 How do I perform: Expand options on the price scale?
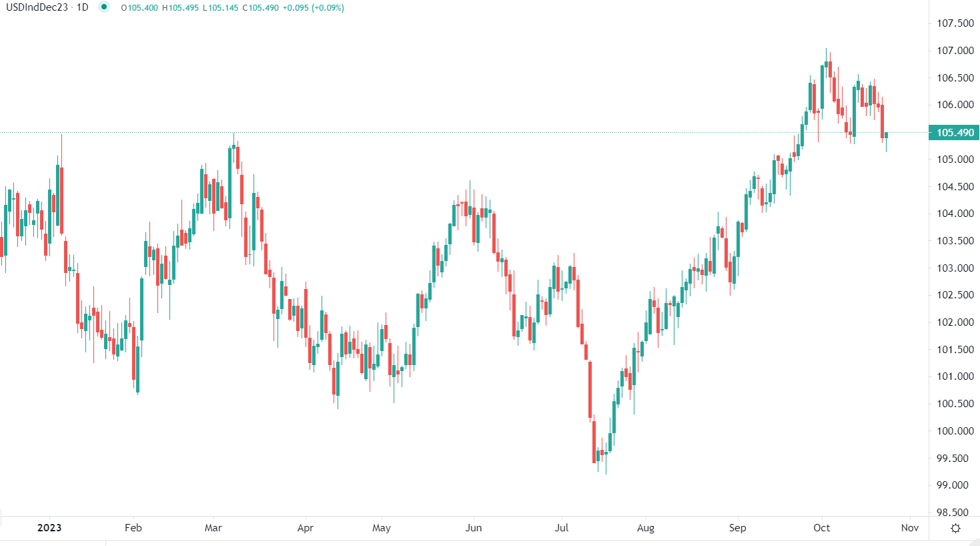pos(953,267)
